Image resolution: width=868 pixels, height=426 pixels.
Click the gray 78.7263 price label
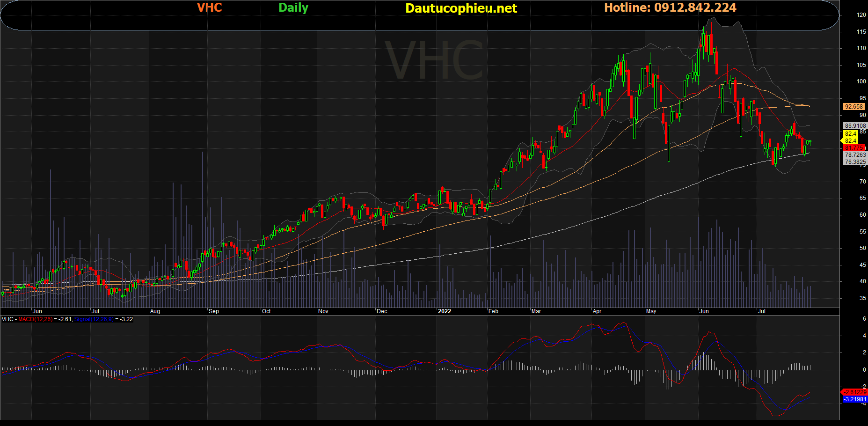click(x=855, y=155)
